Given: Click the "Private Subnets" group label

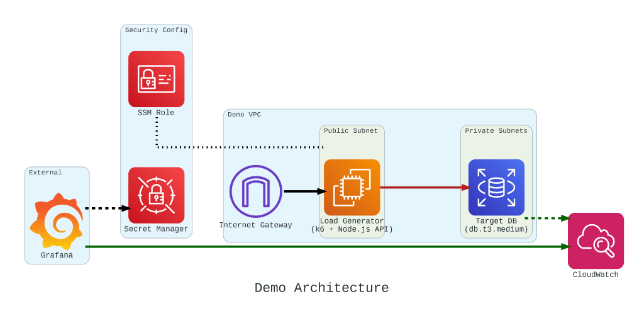Looking at the screenshot, I should tap(496, 131).
